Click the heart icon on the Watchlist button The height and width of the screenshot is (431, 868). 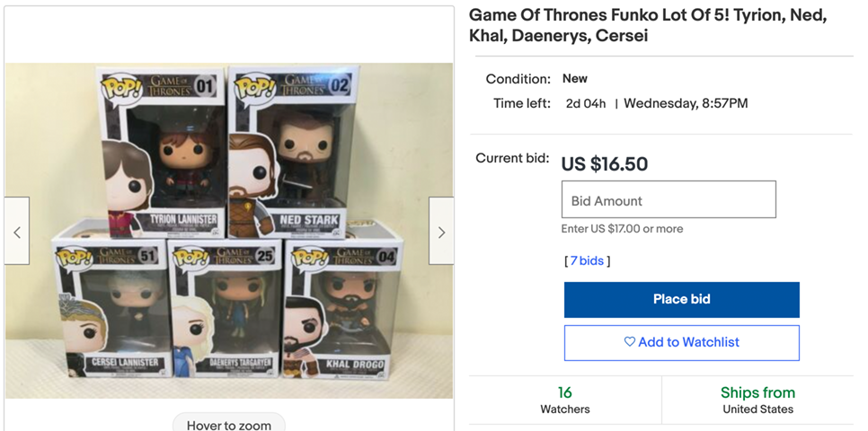pyautogui.click(x=629, y=342)
